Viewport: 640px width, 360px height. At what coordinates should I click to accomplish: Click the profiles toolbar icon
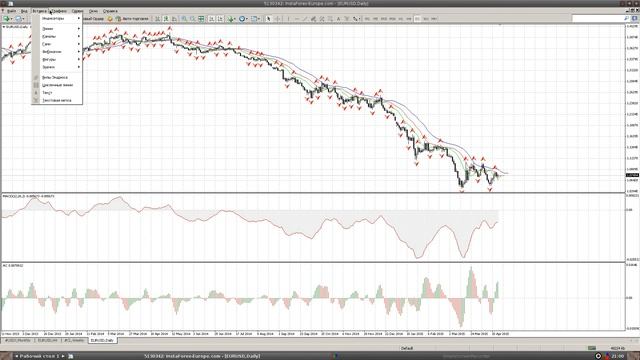click(x=18, y=18)
